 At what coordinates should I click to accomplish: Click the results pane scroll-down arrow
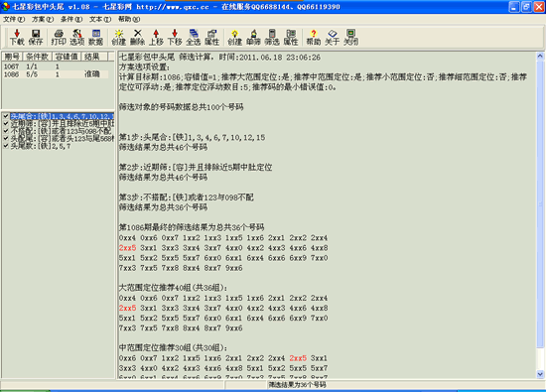tap(540, 374)
